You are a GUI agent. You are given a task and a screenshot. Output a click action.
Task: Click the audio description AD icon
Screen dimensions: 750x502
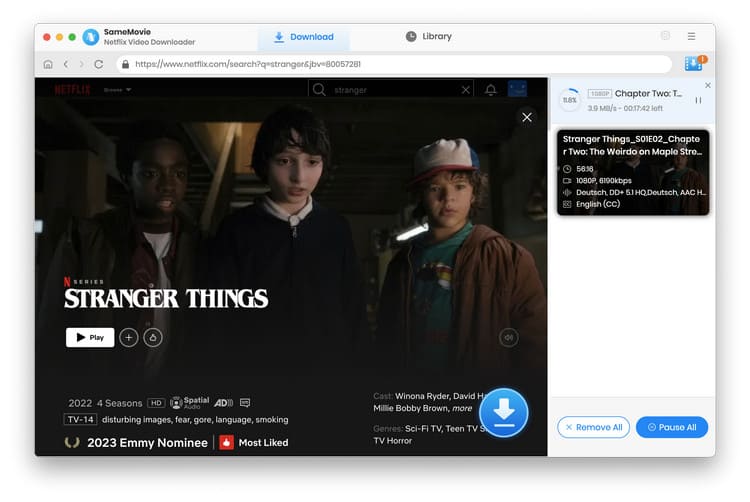point(223,403)
